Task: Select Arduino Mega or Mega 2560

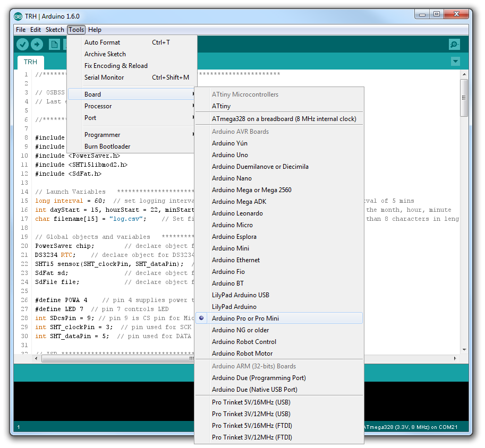Action: point(279,190)
